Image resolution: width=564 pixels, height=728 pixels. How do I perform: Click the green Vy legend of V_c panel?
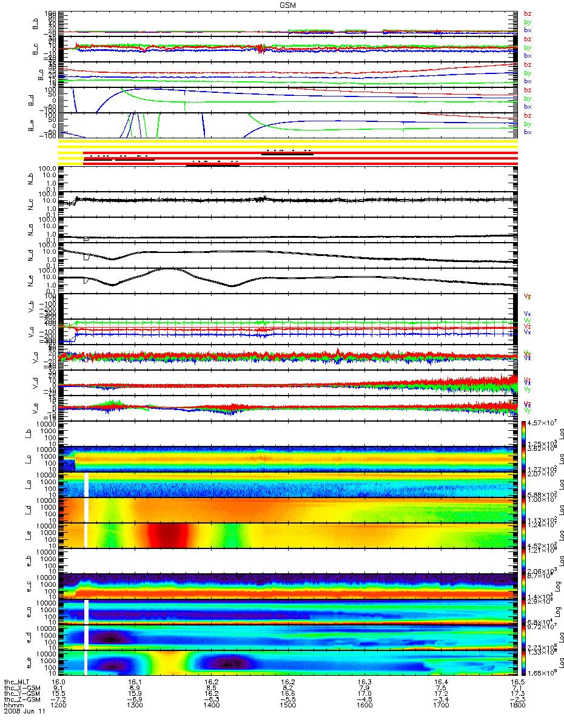click(x=527, y=320)
